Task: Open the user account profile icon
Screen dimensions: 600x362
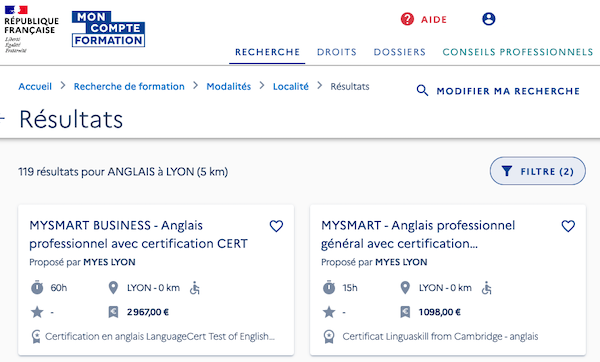Action: tap(489, 19)
